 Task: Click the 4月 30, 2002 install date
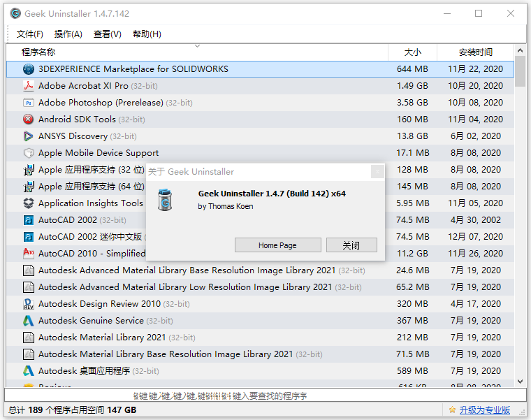[x=476, y=220]
